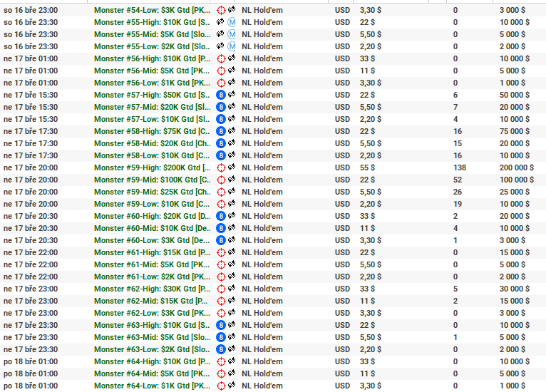This screenshot has width=546, height=392.
Task: Click the crosshair icon in Monster #56-Mid row
Action: [221, 71]
